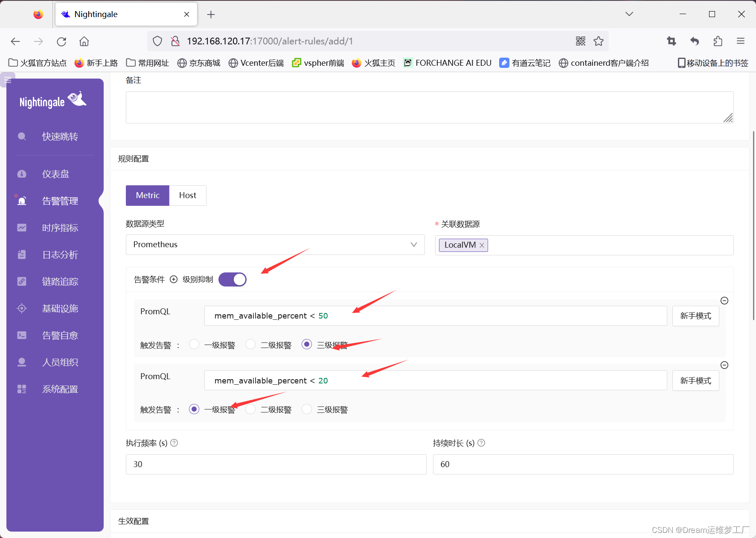756x538 pixels.
Task: Go to browser home page
Action: (84, 41)
